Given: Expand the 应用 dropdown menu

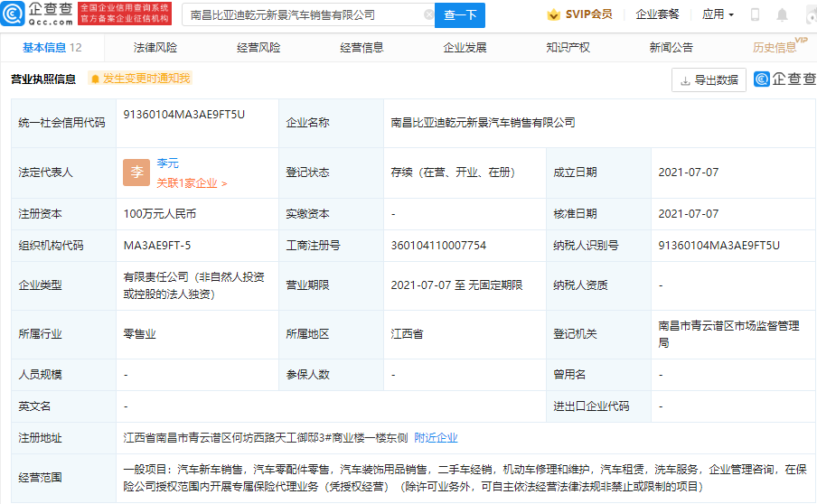Looking at the screenshot, I should tap(718, 14).
